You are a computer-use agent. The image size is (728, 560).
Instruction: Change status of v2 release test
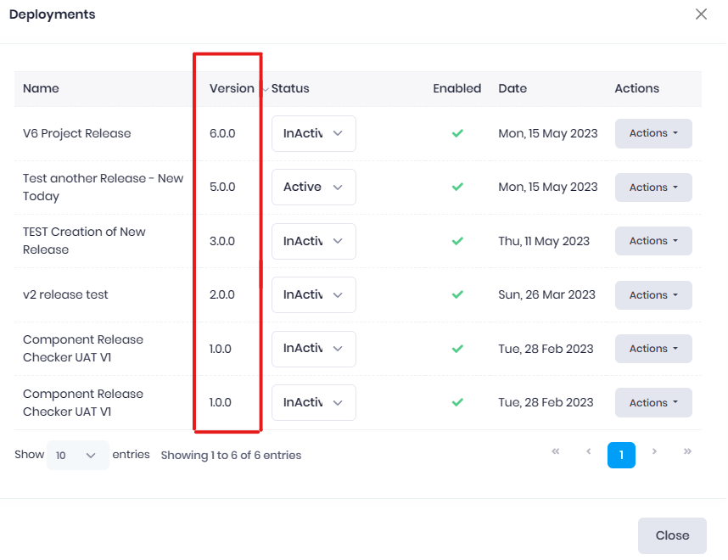[313, 294]
